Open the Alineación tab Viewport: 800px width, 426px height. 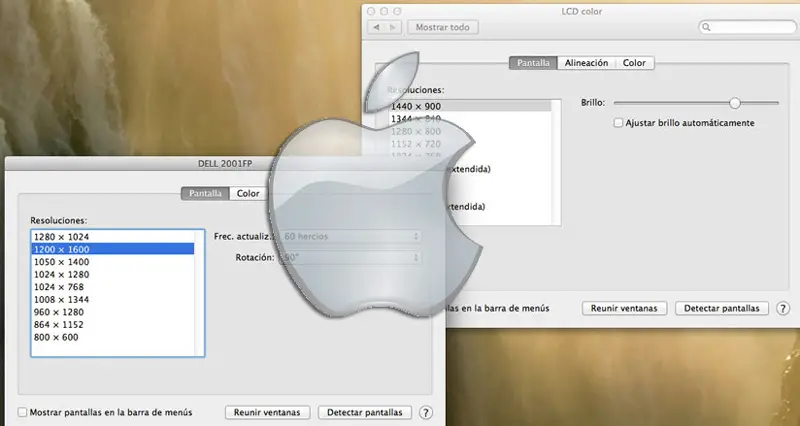click(x=586, y=63)
